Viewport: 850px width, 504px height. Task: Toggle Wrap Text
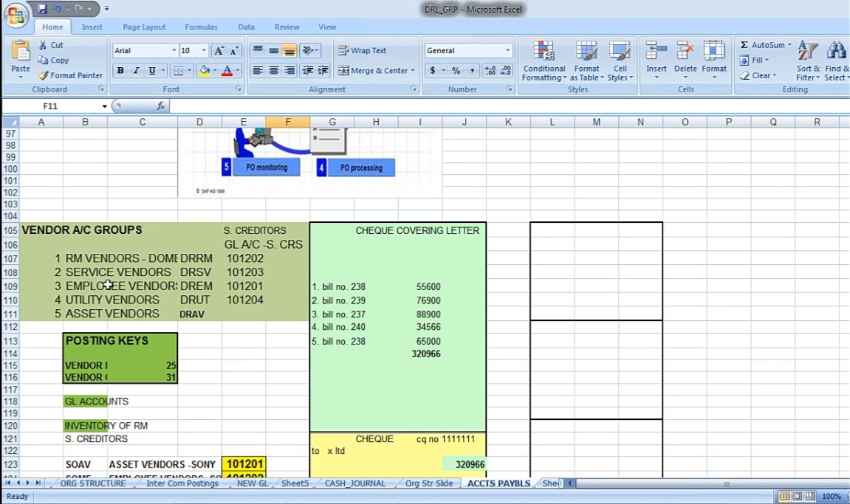pos(362,50)
